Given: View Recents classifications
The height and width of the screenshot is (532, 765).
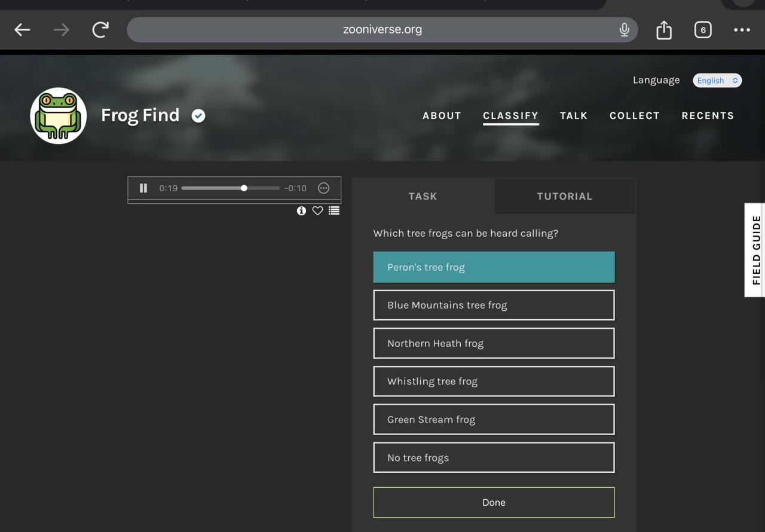Looking at the screenshot, I should [708, 116].
